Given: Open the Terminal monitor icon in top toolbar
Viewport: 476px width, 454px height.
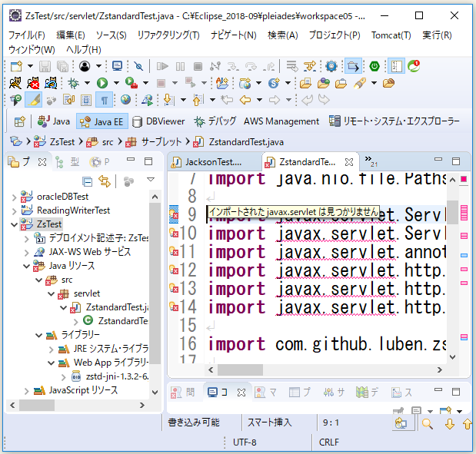Looking at the screenshot, I should coord(117,66).
